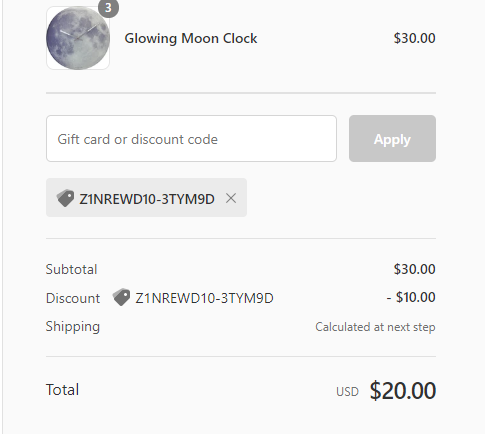The width and height of the screenshot is (485, 434).
Task: Click the tag icon in the Discount row
Action: 121,297
